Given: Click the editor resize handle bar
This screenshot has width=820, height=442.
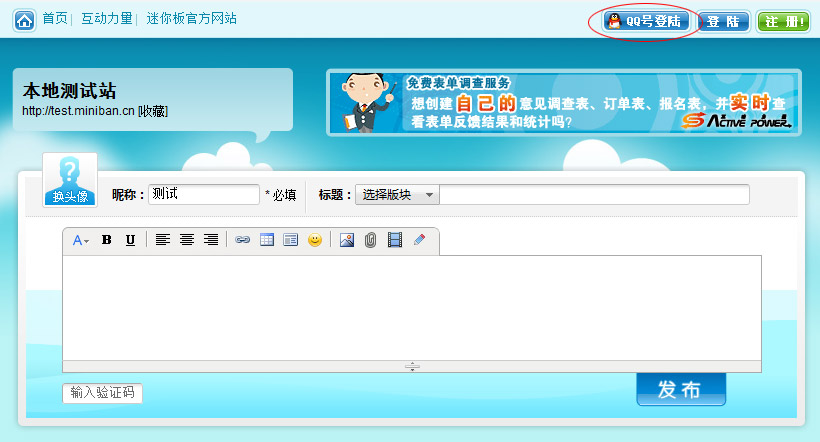Looking at the screenshot, I should click(412, 366).
